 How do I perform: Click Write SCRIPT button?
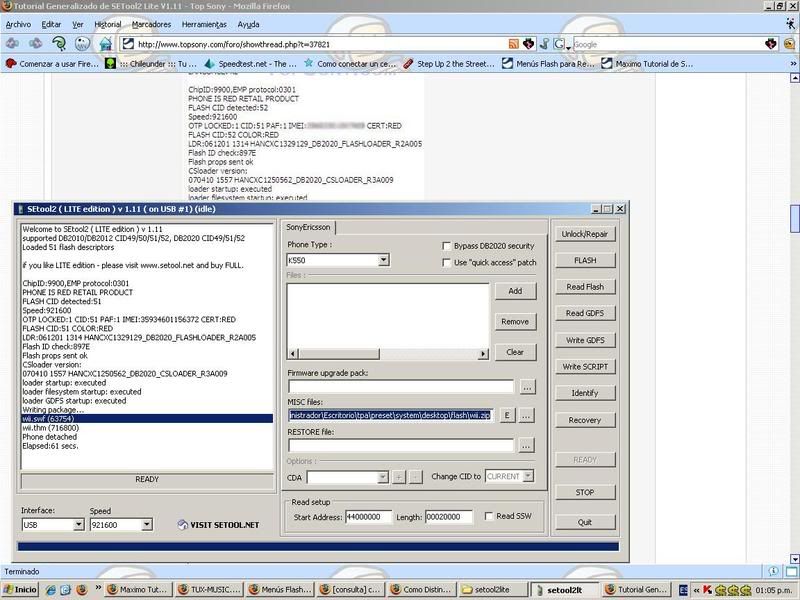(585, 366)
